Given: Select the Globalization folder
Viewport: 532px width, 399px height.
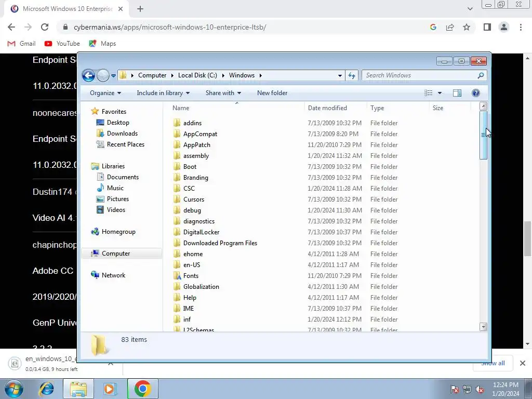Looking at the screenshot, I should (201, 287).
